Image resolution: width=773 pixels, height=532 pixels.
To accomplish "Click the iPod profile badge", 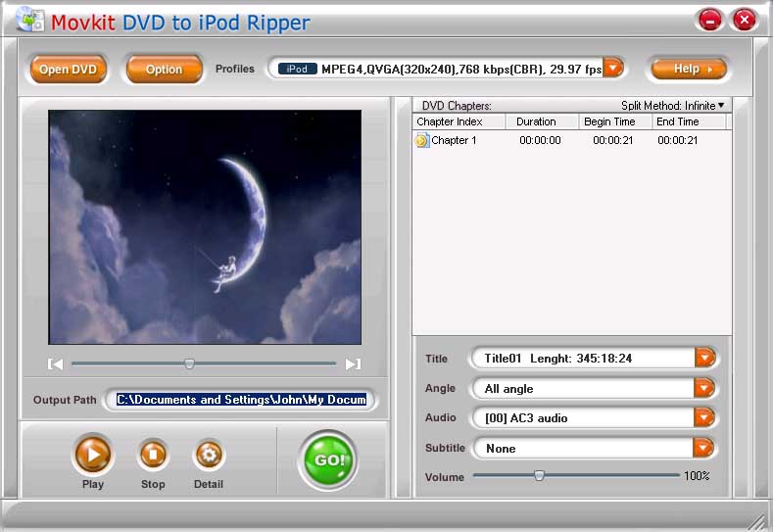I will [297, 69].
